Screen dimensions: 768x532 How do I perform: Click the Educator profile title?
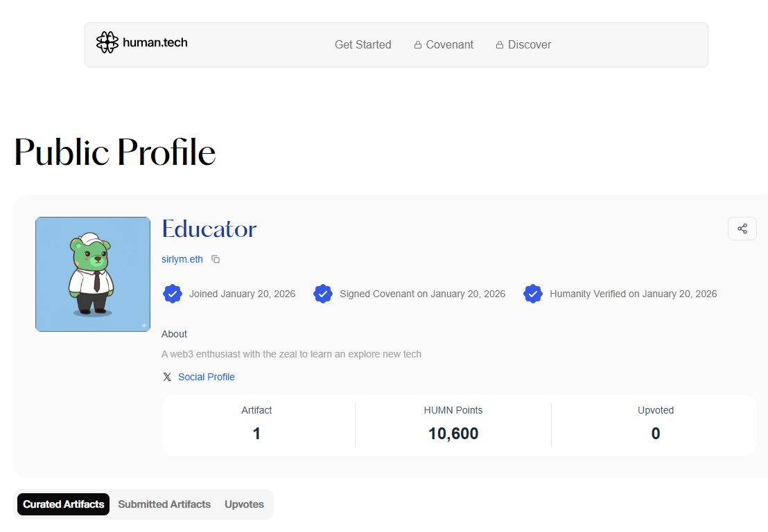point(209,229)
